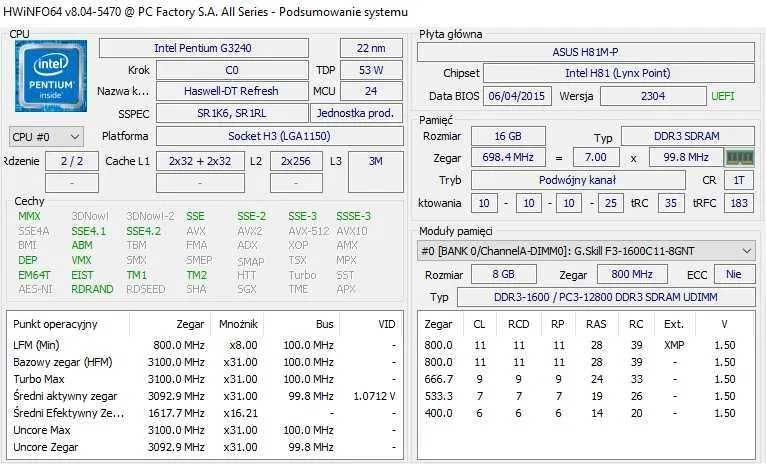Select the Bazowy zegar (HFM) row
Screen dimensions: 766x464
(x=205, y=362)
